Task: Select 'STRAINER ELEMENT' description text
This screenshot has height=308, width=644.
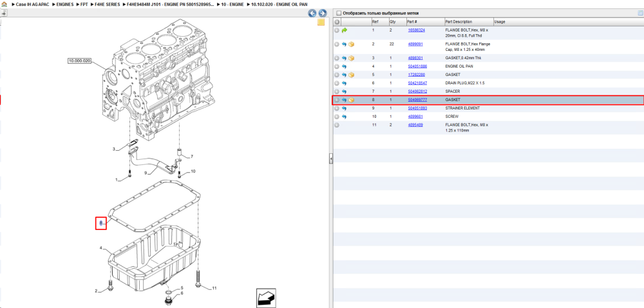Action: coord(462,108)
